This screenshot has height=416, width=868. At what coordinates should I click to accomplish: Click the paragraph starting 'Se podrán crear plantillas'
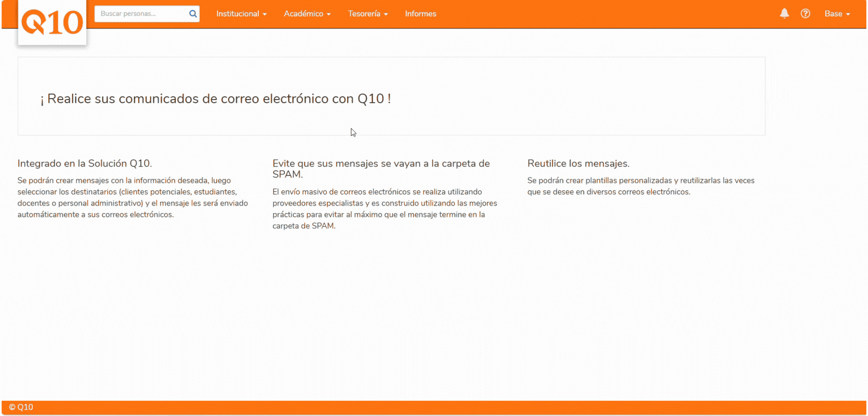pos(641,186)
